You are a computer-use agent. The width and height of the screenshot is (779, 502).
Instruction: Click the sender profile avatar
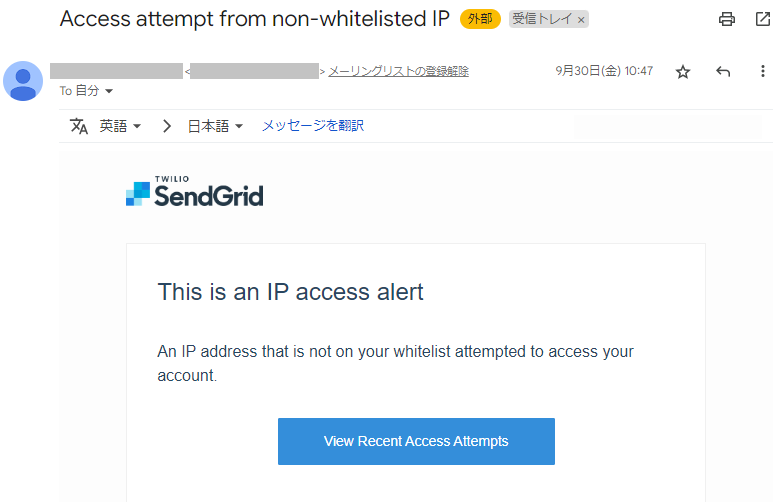23,81
